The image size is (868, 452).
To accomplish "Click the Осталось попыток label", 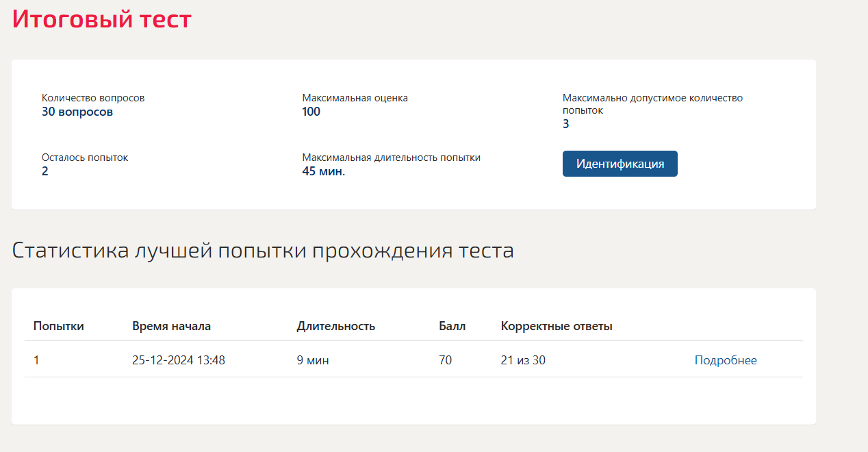I will (x=85, y=158).
